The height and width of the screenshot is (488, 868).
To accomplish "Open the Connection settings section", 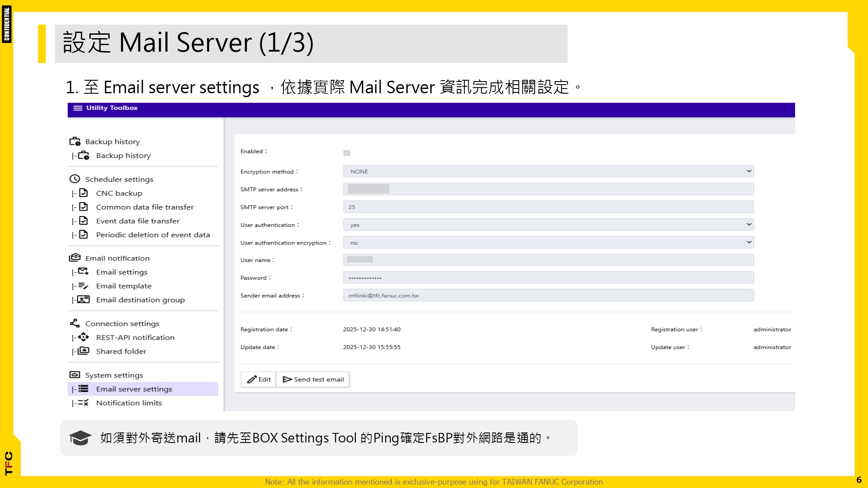I will coord(74,323).
